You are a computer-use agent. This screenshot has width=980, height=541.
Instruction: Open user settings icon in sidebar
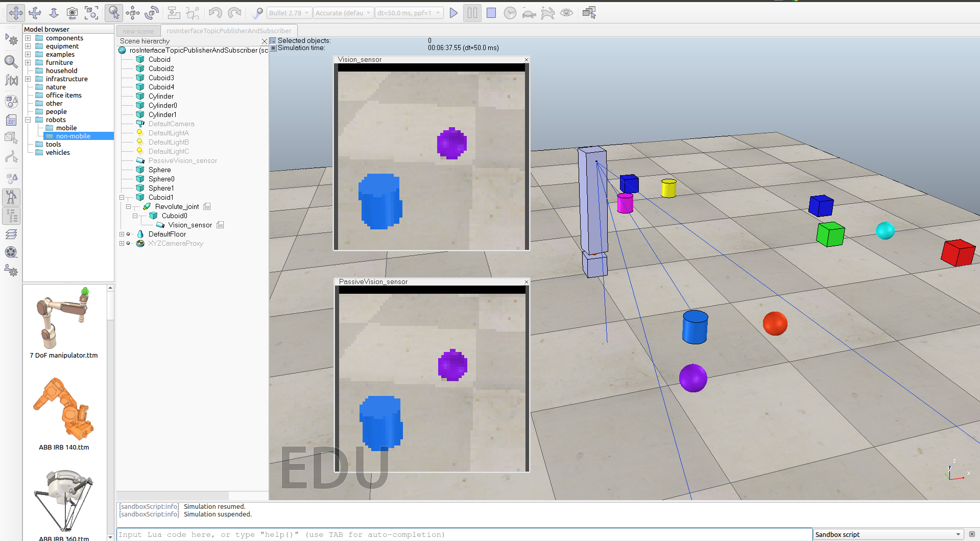pyautogui.click(x=11, y=270)
